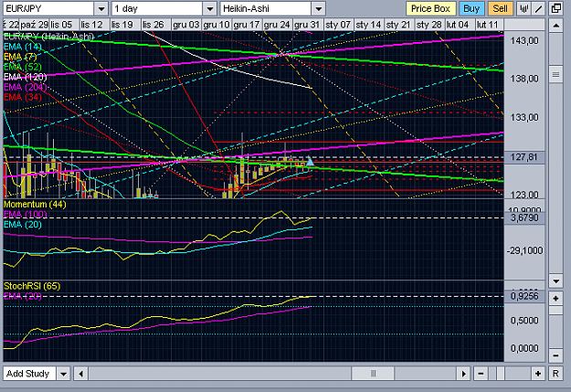Click the EMA (52) legend label
This screenshot has width=571, height=392.
point(23,67)
